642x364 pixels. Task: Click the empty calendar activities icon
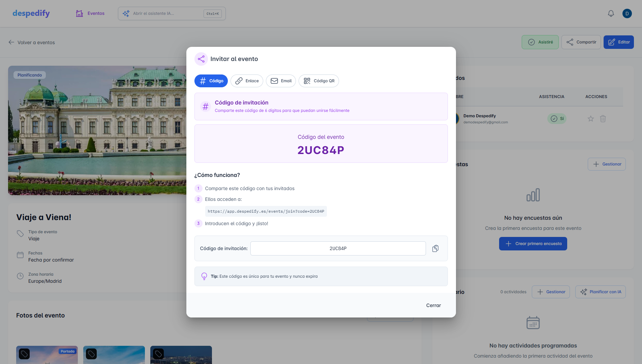(x=533, y=323)
